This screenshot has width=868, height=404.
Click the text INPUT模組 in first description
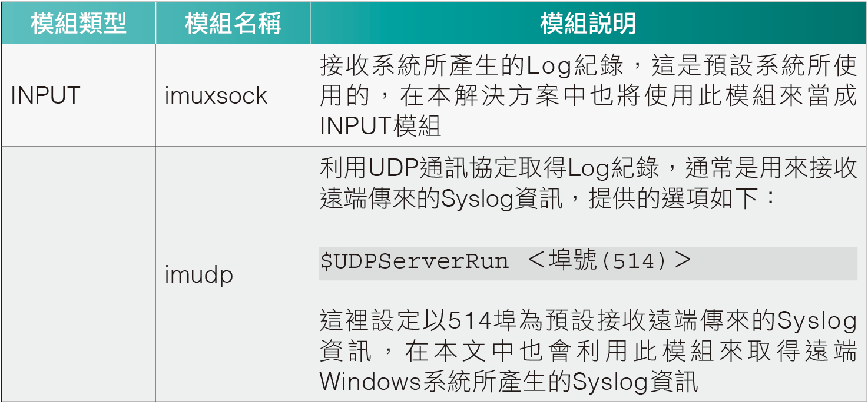coord(380,127)
